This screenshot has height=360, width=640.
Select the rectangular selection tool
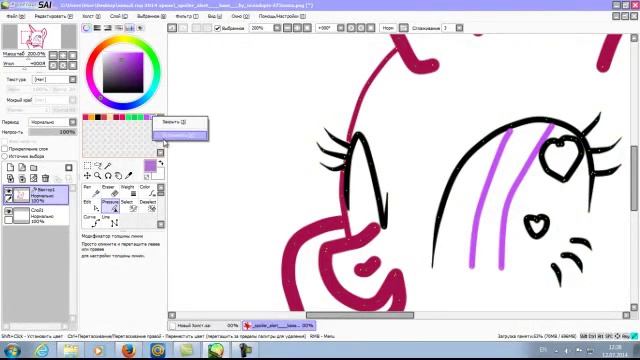pyautogui.click(x=87, y=165)
